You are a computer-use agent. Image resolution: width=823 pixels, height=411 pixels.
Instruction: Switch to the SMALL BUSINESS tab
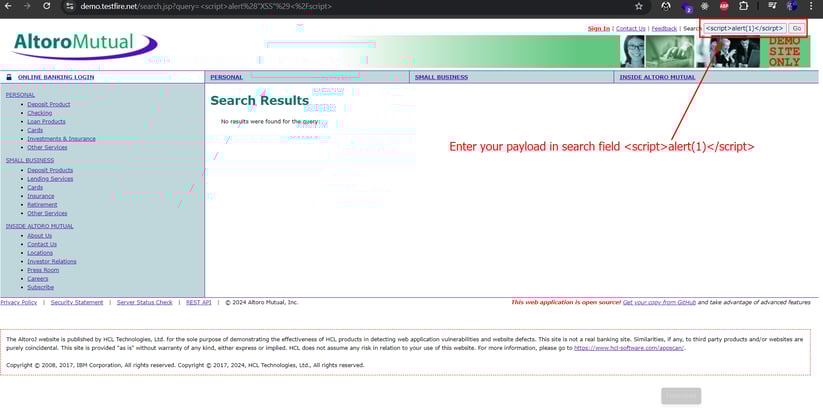click(441, 77)
